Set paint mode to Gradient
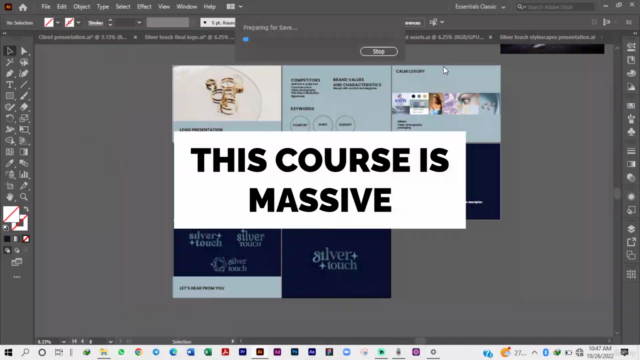 [16, 239]
